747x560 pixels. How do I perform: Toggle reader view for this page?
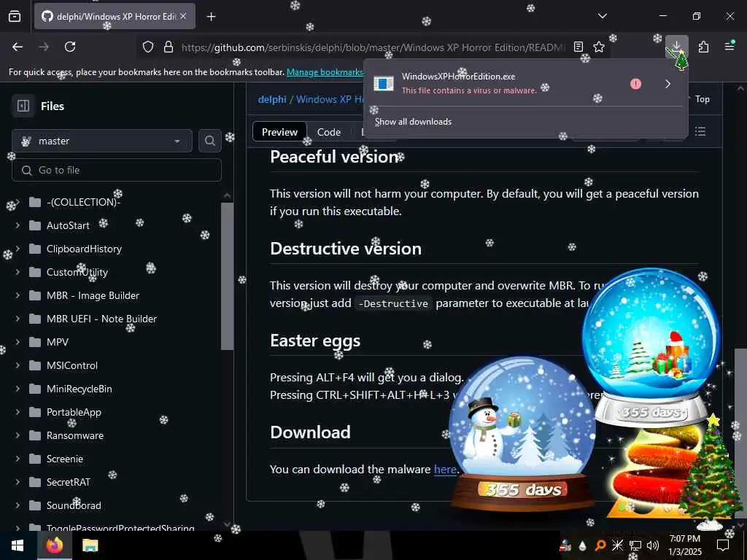[578, 47]
